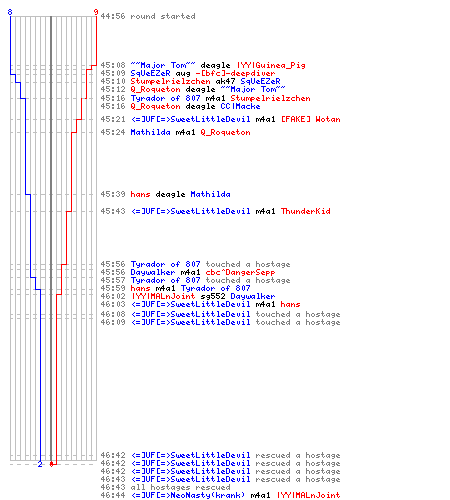
Task: Select Q_Roqueton at the 45:12 deagle kill
Action: tap(155, 89)
